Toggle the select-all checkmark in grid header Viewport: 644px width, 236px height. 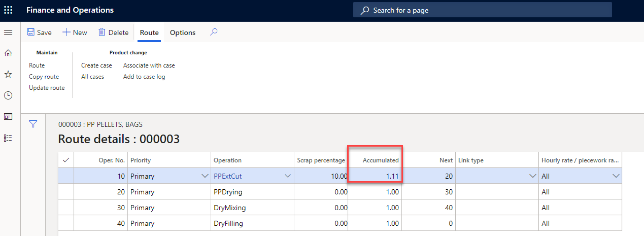click(66, 160)
